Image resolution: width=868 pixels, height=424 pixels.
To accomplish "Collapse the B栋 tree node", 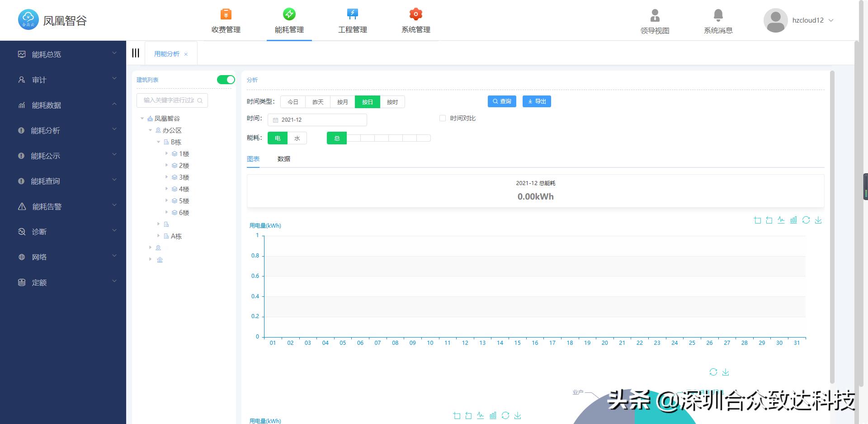I will [159, 142].
